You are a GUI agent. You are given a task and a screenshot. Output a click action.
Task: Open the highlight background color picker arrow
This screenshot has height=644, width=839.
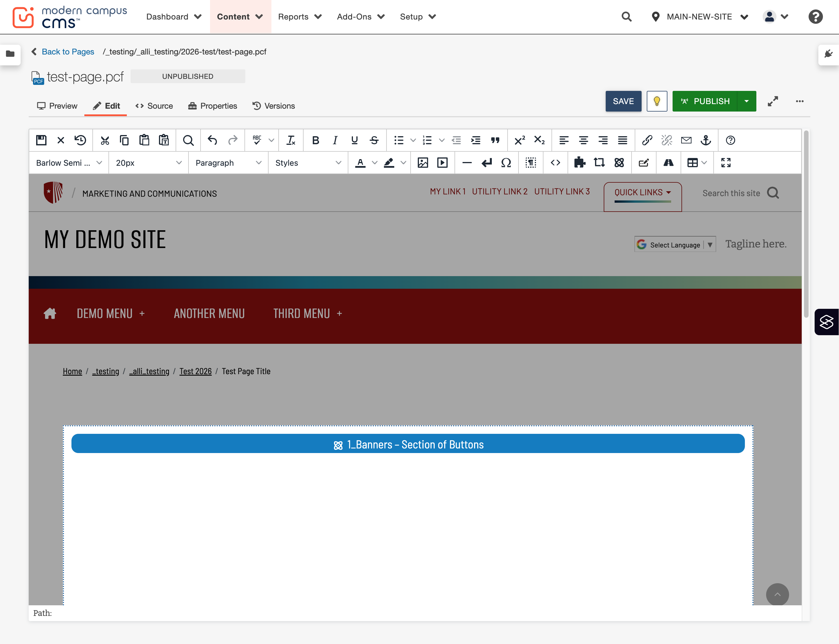coord(403,163)
